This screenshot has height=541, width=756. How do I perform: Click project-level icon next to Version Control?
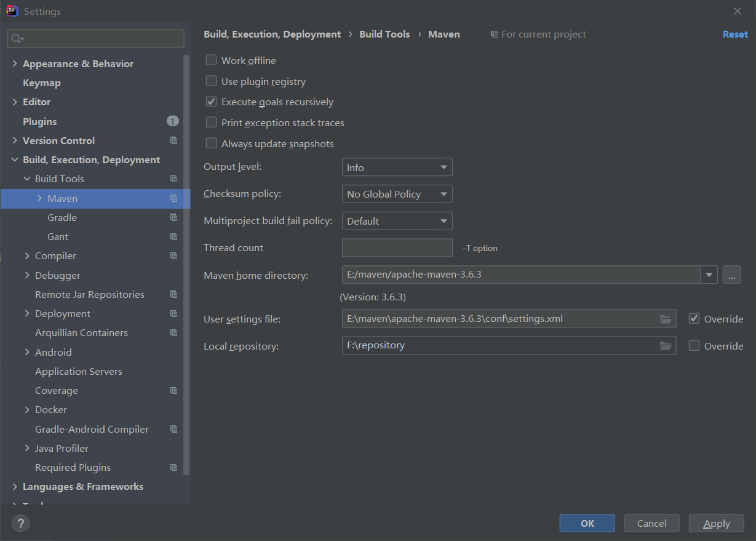pos(174,141)
